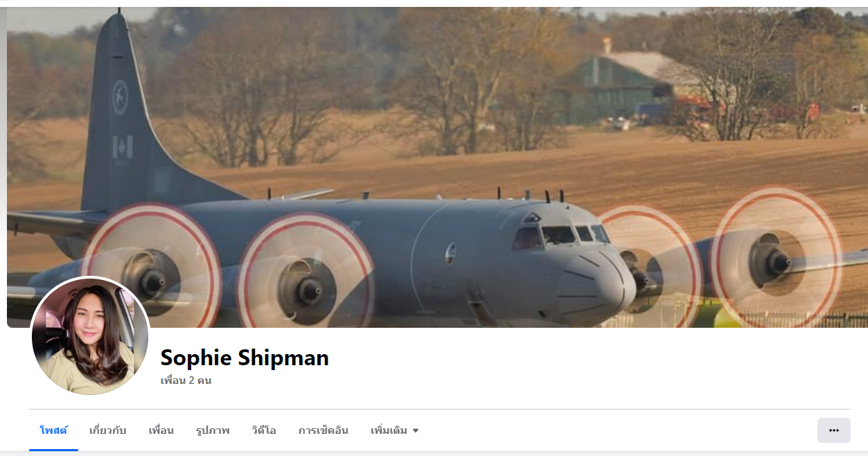868x456 pixels.
Task: Click the Sophie Shipman profile name
Action: [245, 358]
